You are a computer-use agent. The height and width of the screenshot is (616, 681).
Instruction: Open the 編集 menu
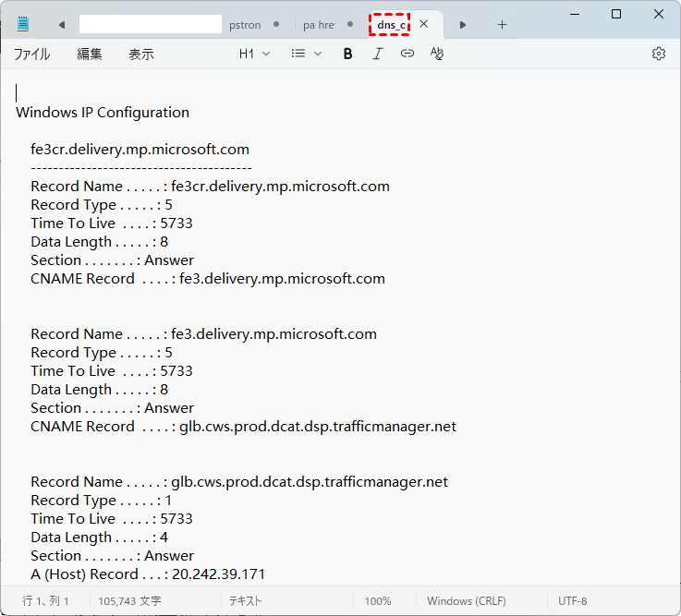pos(90,54)
